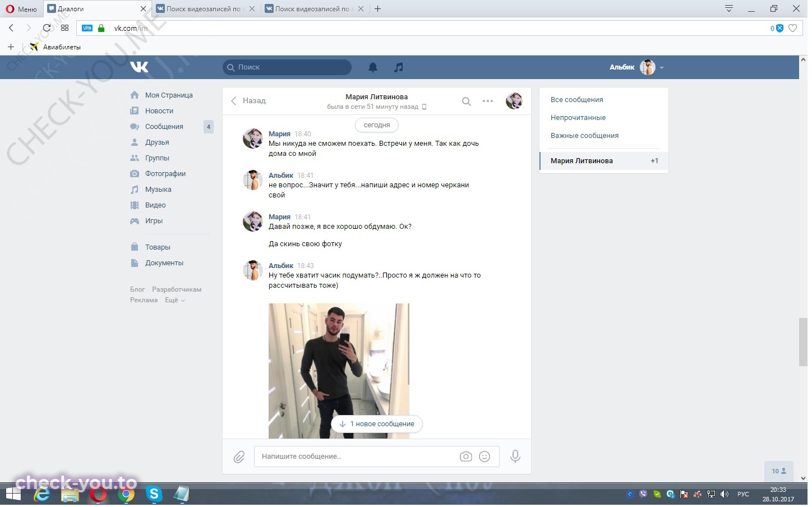Open the Документы section
Screen dimensions: 812x507
pos(164,263)
